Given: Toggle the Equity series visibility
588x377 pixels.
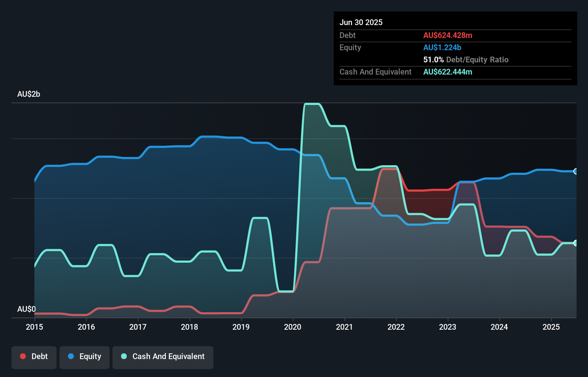Looking at the screenshot, I should [85, 356].
